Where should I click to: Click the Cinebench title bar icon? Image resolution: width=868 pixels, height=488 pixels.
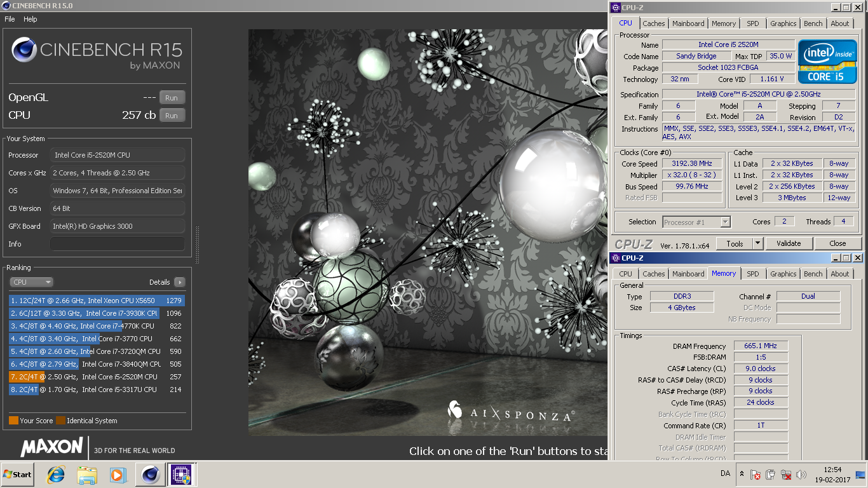pyautogui.click(x=7, y=6)
